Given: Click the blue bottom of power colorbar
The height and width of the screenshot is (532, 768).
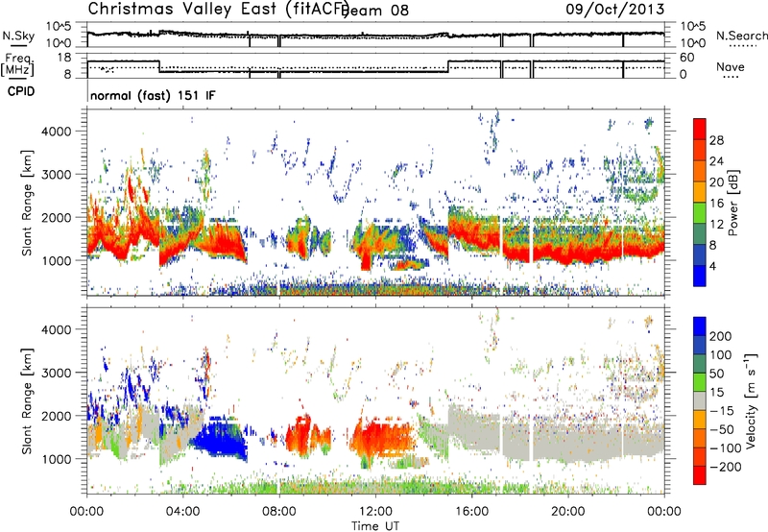Looking at the screenshot, I should 700,276.
